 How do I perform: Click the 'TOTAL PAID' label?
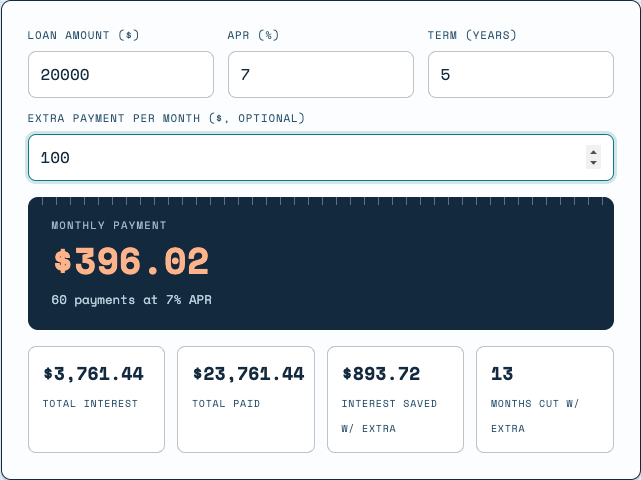226,404
